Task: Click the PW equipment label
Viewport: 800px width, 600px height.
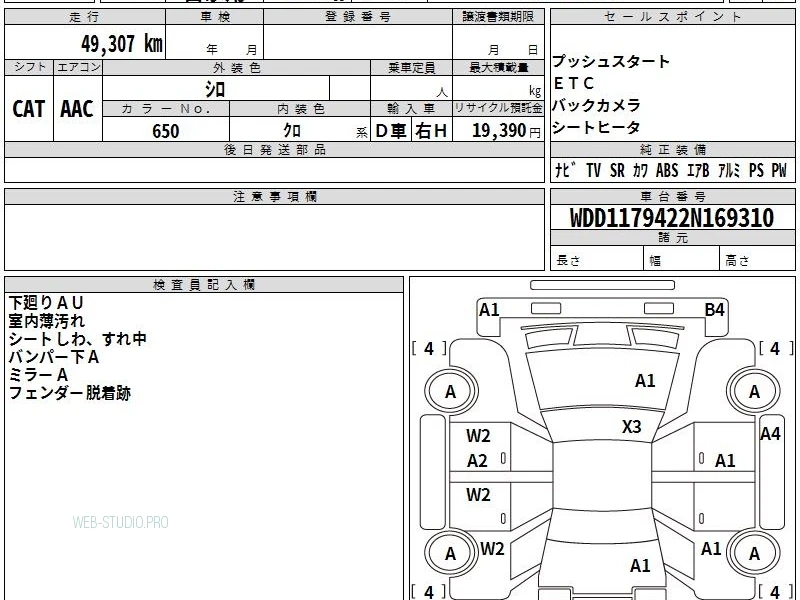Action: point(779,170)
